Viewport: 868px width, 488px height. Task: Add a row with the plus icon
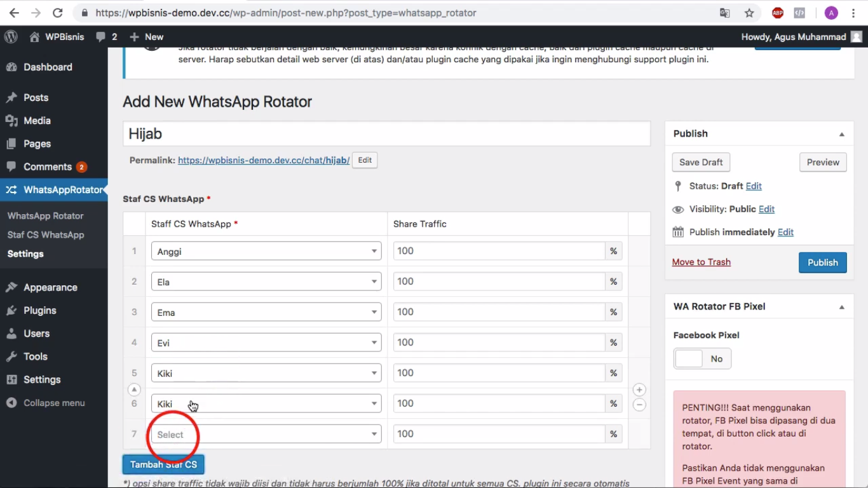639,390
